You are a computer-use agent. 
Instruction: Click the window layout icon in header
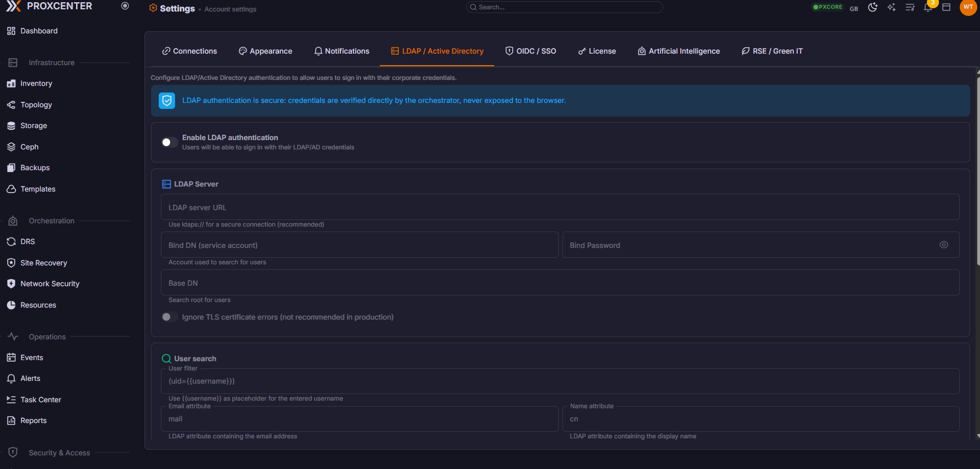pos(946,8)
